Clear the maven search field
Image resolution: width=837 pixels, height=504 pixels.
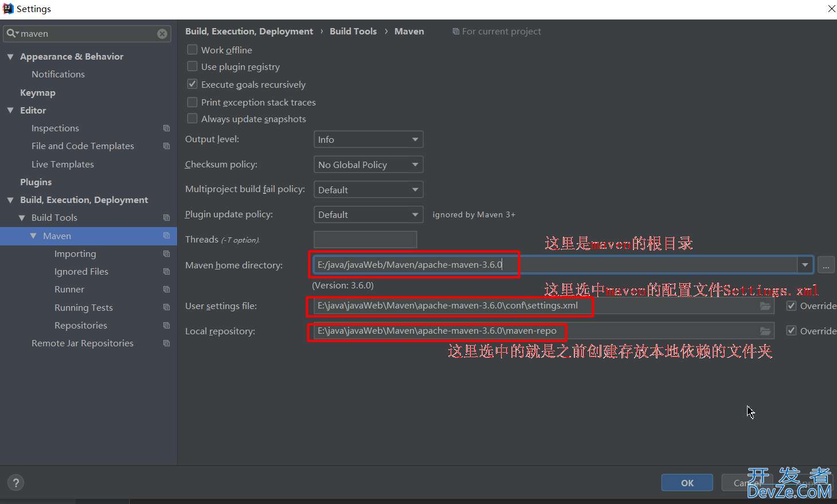click(162, 34)
